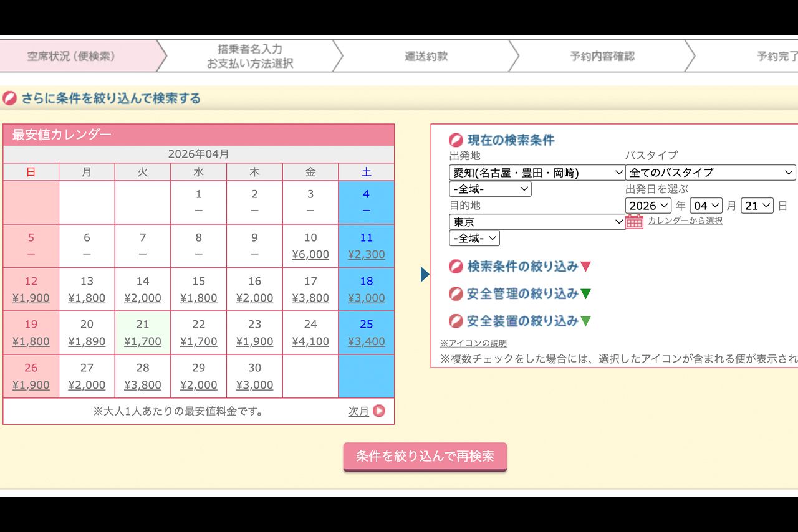Click the pink circle icon beside 現在の検索条件
Screen dimensions: 798x532
pos(455,140)
